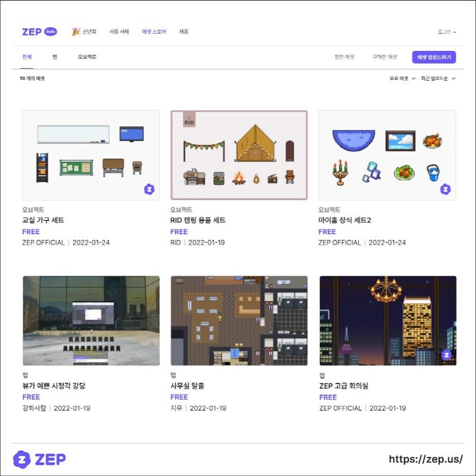Open the 사무실 탈출 map thumbnail
The image size is (476, 476).
point(239,321)
